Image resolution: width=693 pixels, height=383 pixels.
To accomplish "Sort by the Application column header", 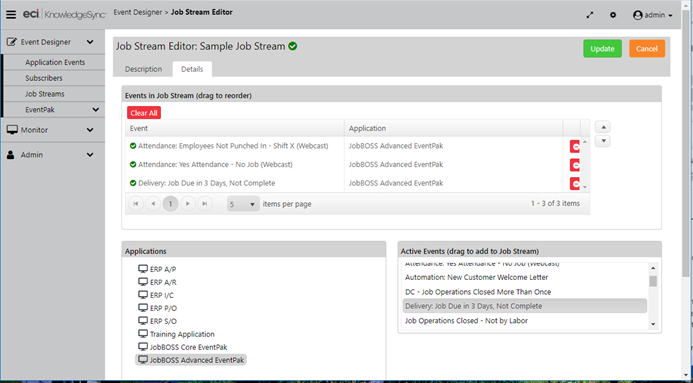I will (453, 128).
